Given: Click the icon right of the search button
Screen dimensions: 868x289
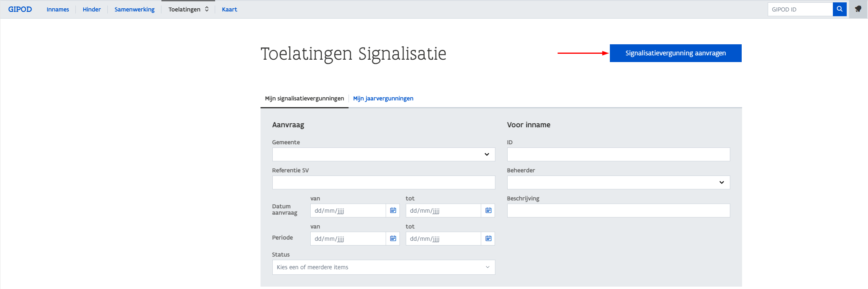Looking at the screenshot, I should 858,9.
